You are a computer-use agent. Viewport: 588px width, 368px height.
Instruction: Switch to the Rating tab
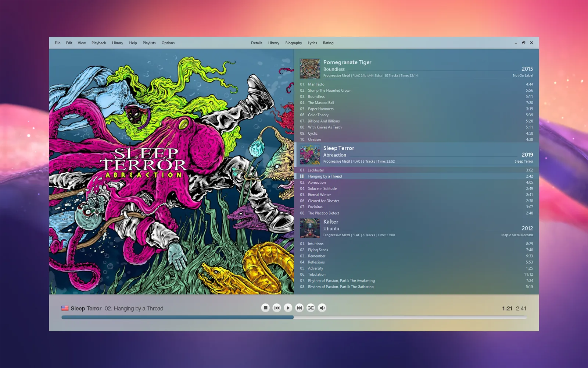(328, 43)
